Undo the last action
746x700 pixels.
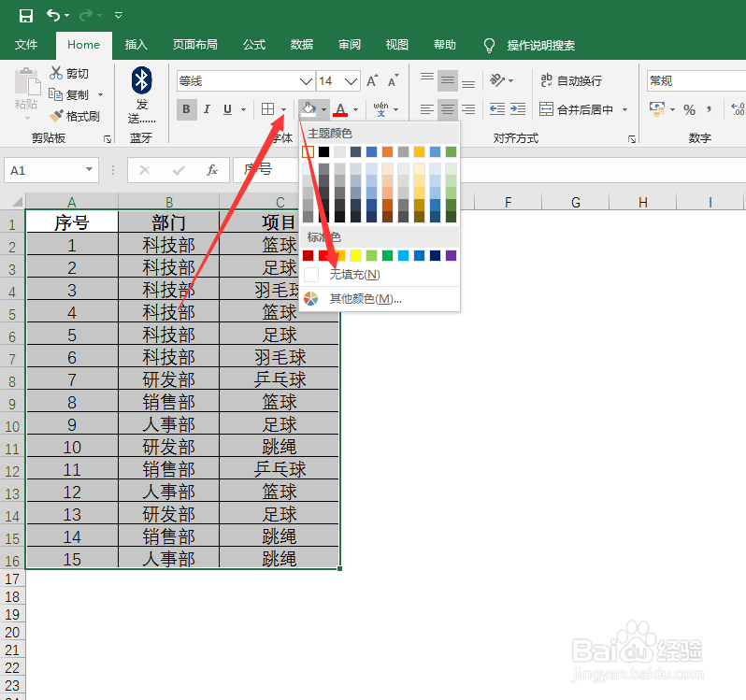pos(52,16)
